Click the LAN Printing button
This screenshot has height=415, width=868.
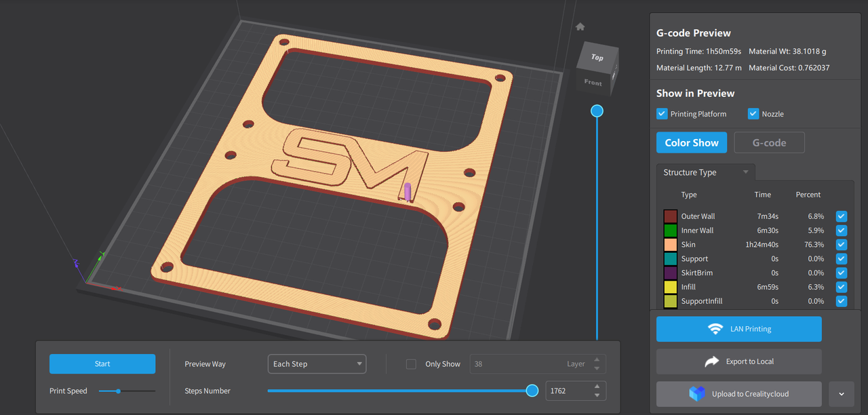pos(739,329)
